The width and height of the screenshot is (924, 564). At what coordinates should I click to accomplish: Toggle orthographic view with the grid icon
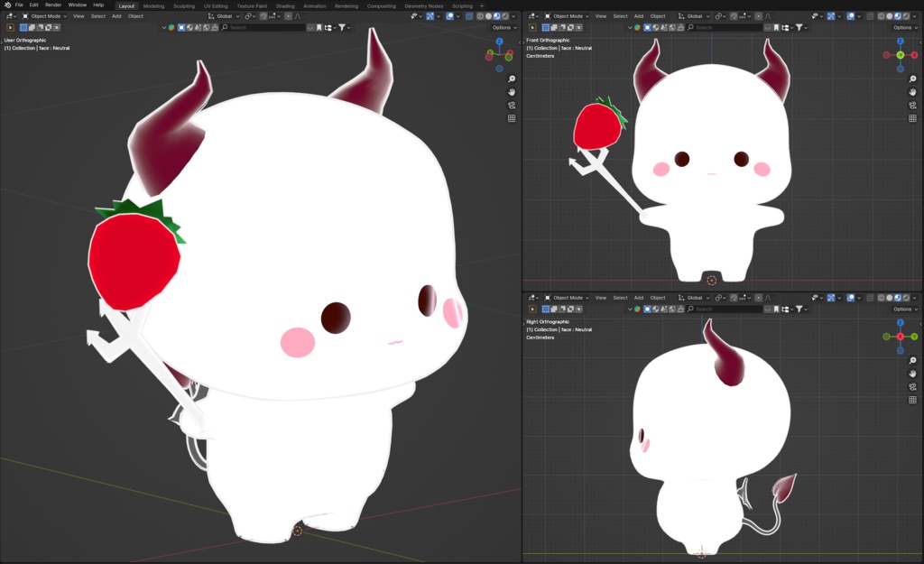coord(512,117)
